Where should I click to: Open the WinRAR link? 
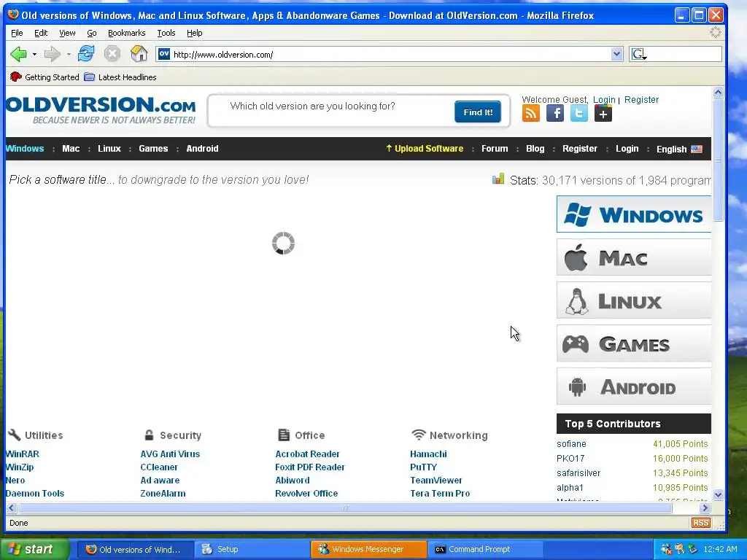[x=23, y=454]
